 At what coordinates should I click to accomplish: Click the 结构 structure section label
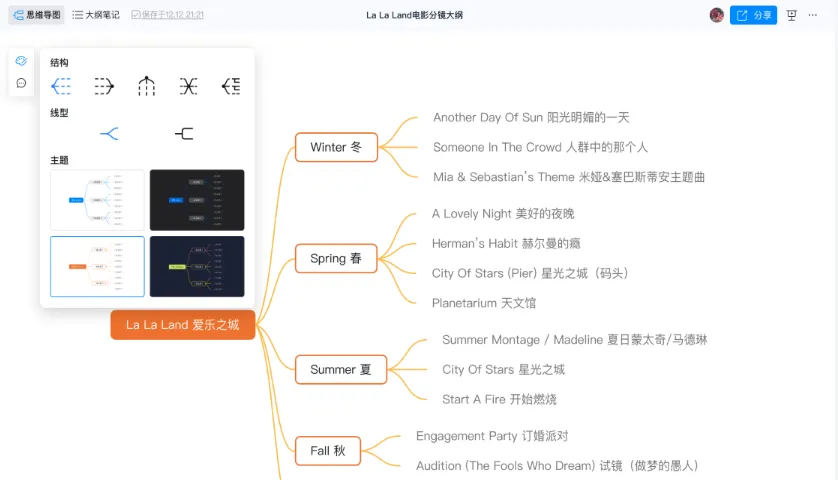point(59,63)
